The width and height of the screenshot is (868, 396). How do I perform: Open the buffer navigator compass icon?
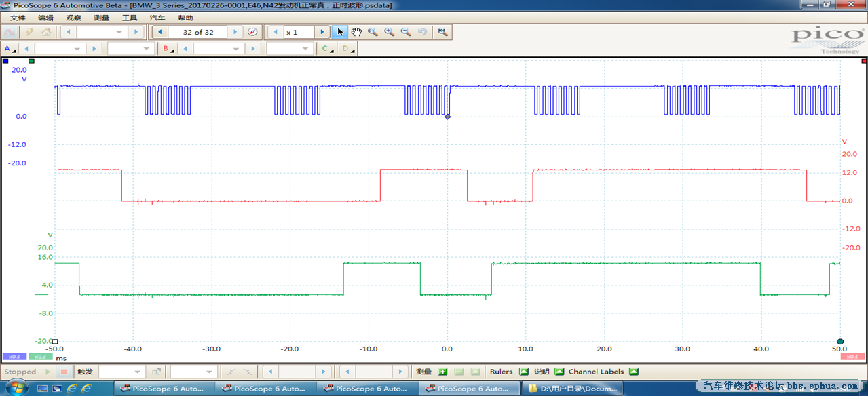pyautogui.click(x=252, y=32)
